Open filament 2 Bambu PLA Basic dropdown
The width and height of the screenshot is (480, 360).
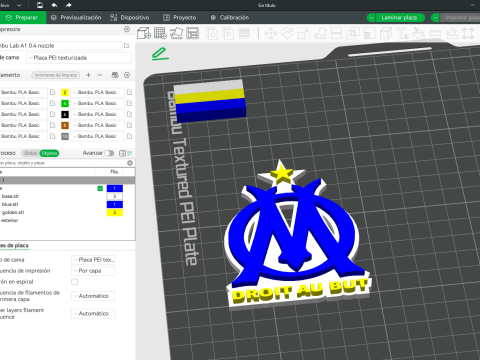pyautogui.click(x=97, y=92)
